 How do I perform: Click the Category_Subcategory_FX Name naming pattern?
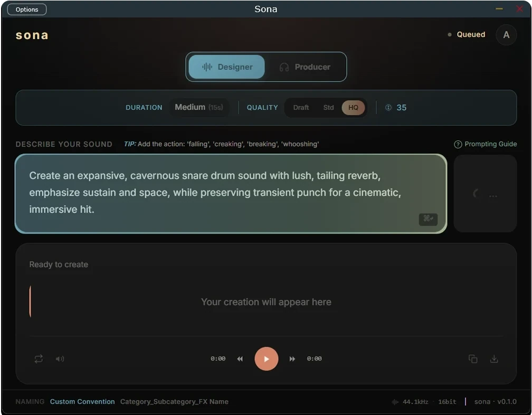[174, 402]
